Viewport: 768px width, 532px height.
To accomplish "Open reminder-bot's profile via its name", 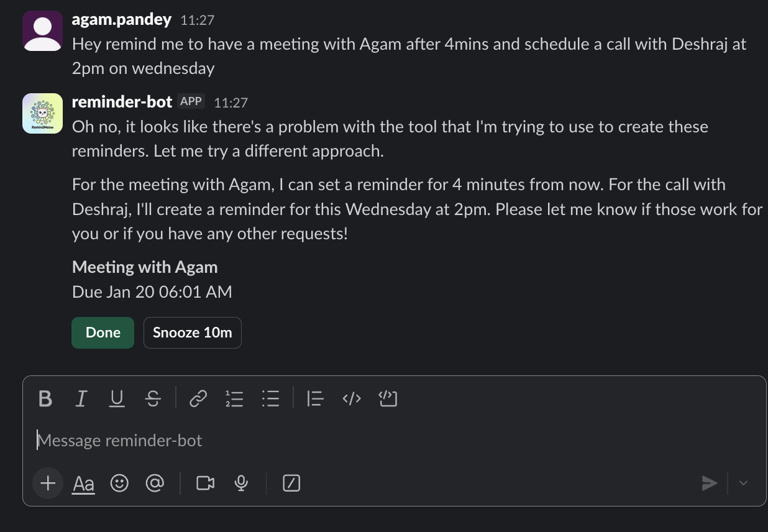I will [122, 102].
